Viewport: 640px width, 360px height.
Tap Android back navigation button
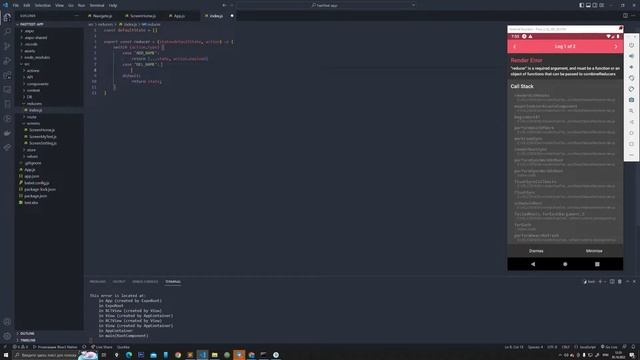point(533,264)
